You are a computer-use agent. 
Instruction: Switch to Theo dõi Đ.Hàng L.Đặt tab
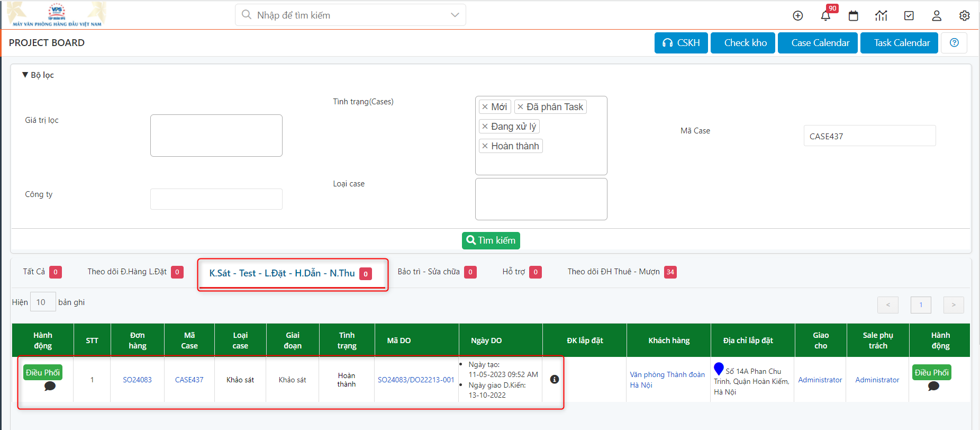tap(135, 272)
